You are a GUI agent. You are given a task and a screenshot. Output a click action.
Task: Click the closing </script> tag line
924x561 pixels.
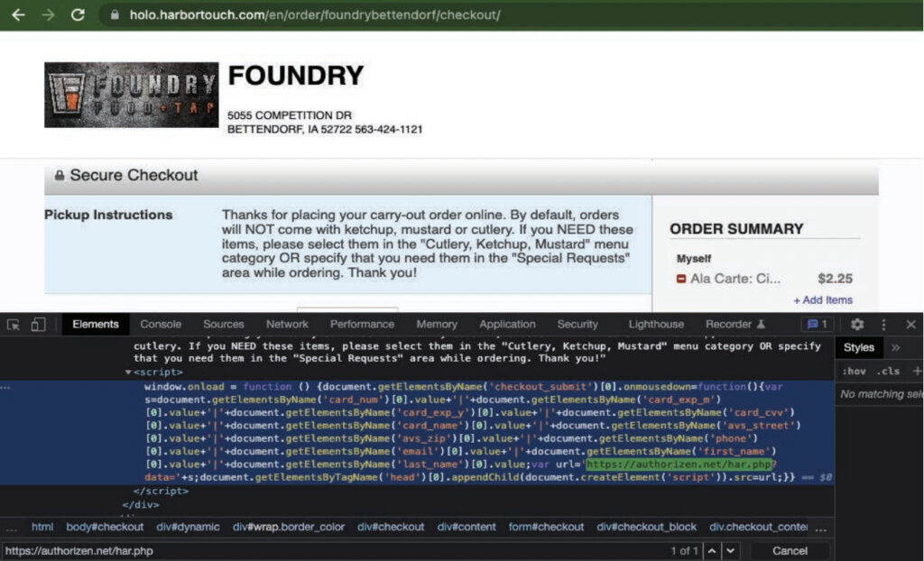coord(161,491)
